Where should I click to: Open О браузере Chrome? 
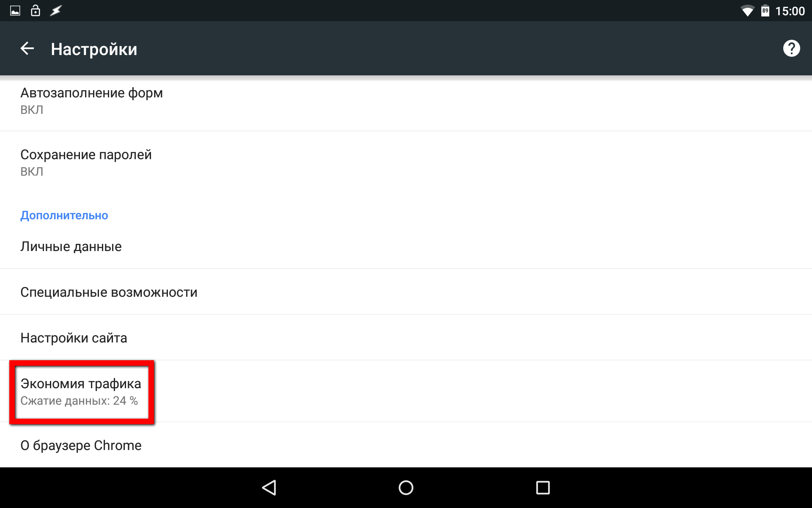coord(406,445)
